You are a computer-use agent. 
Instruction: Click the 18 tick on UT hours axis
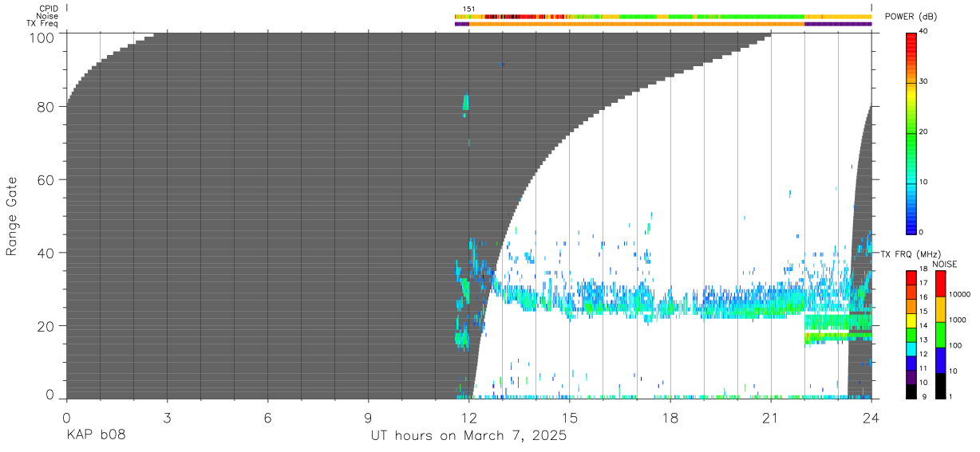coord(670,418)
